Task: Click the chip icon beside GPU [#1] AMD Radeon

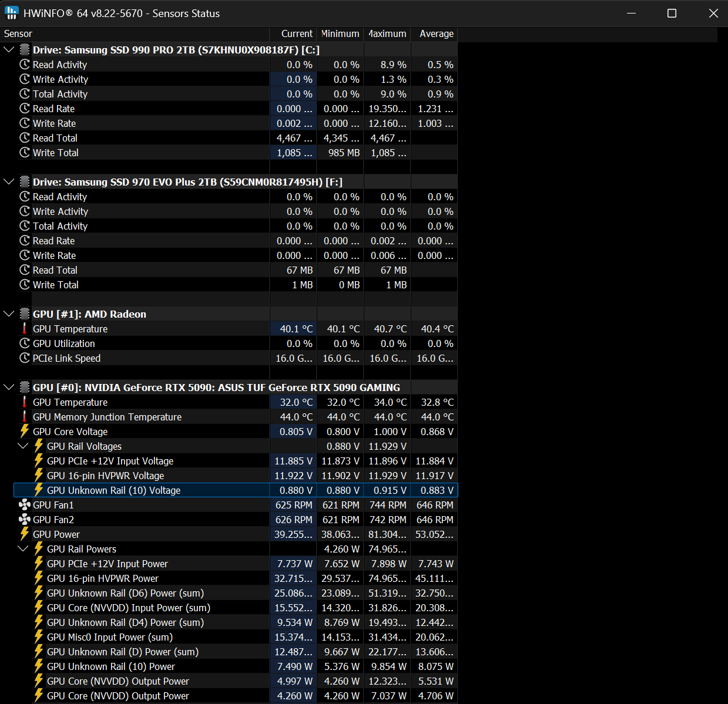Action: click(x=25, y=314)
